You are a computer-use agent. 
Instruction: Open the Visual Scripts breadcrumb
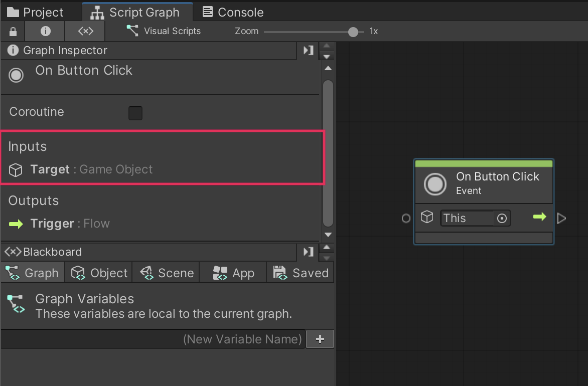(164, 31)
